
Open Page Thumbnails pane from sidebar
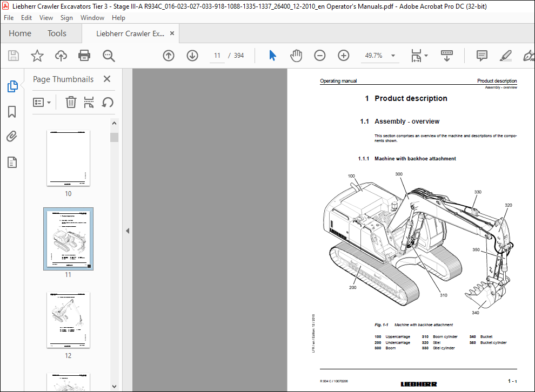click(x=12, y=86)
